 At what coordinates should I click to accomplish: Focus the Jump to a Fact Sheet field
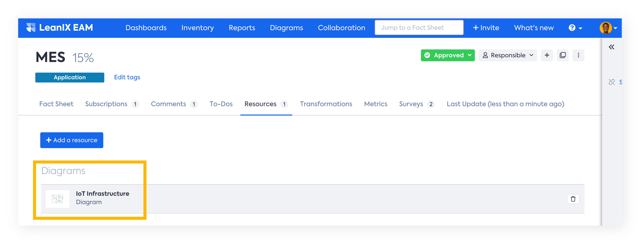tap(419, 28)
